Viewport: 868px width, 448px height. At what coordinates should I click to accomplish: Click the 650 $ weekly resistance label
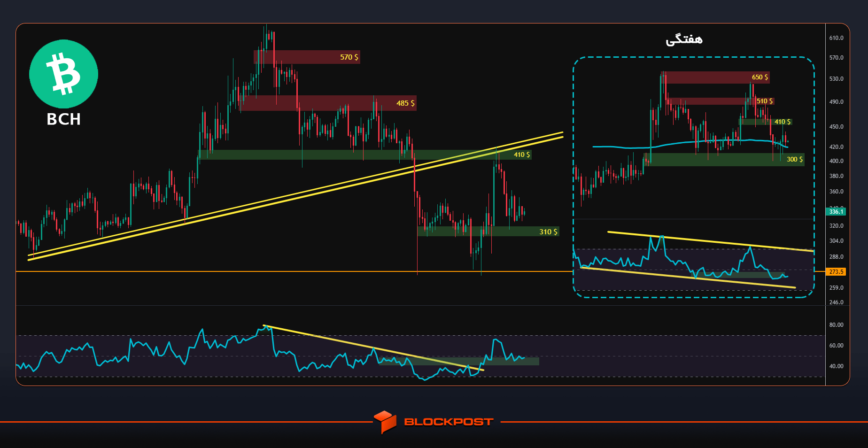click(x=760, y=77)
